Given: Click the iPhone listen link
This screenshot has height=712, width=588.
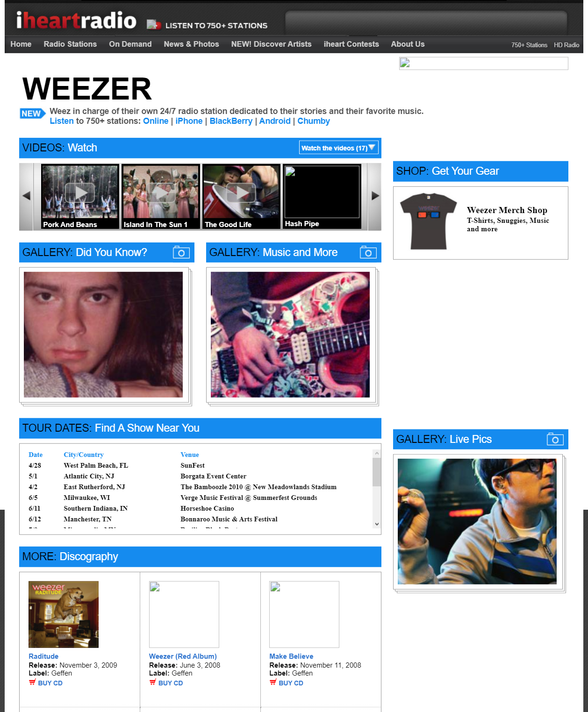Looking at the screenshot, I should coord(189,121).
